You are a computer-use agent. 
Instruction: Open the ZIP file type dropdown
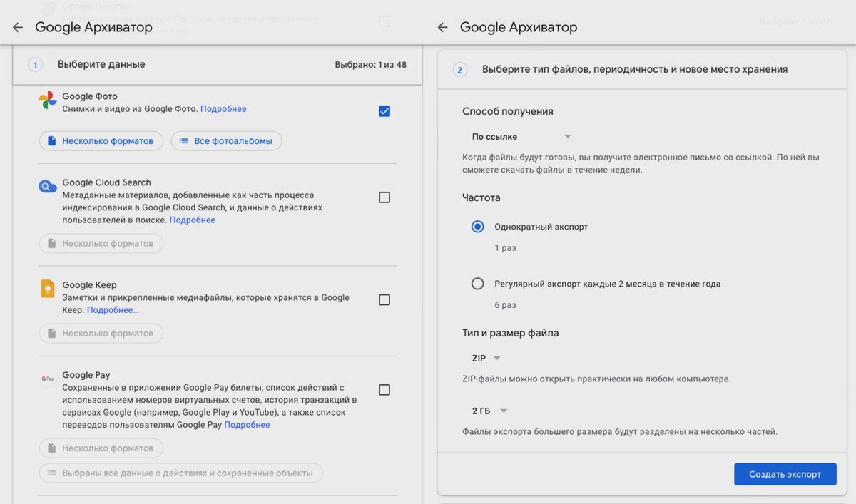(486, 358)
